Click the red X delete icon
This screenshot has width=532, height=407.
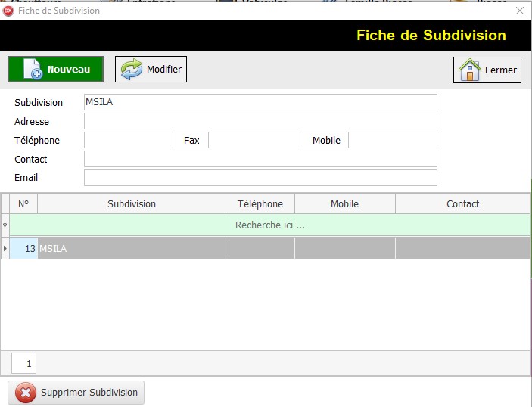pyautogui.click(x=25, y=393)
